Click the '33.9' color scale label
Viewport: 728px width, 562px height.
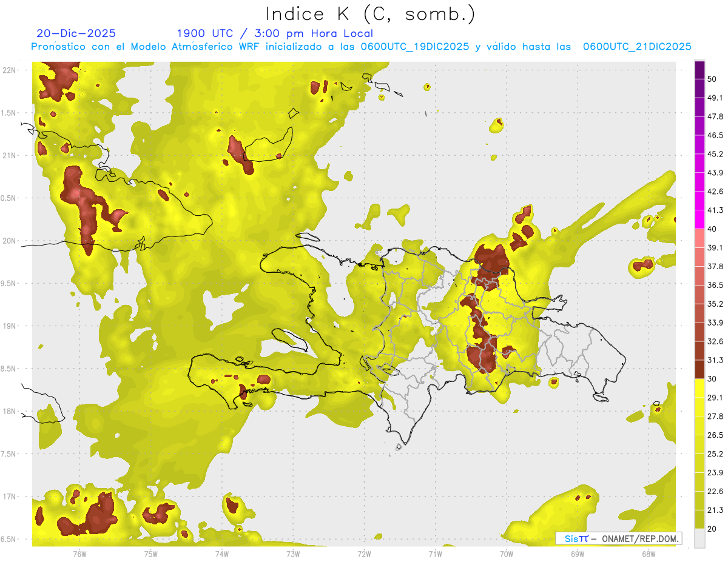[x=715, y=323]
